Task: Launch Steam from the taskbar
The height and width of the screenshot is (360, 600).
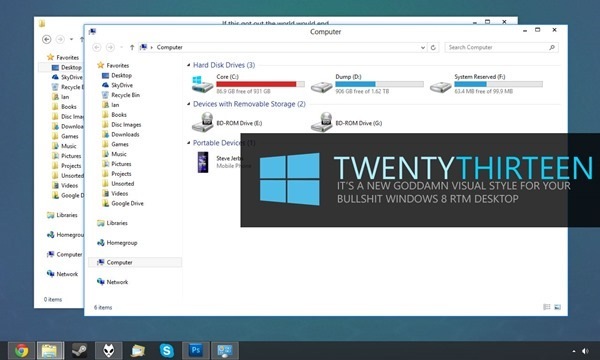Action: tap(79, 350)
